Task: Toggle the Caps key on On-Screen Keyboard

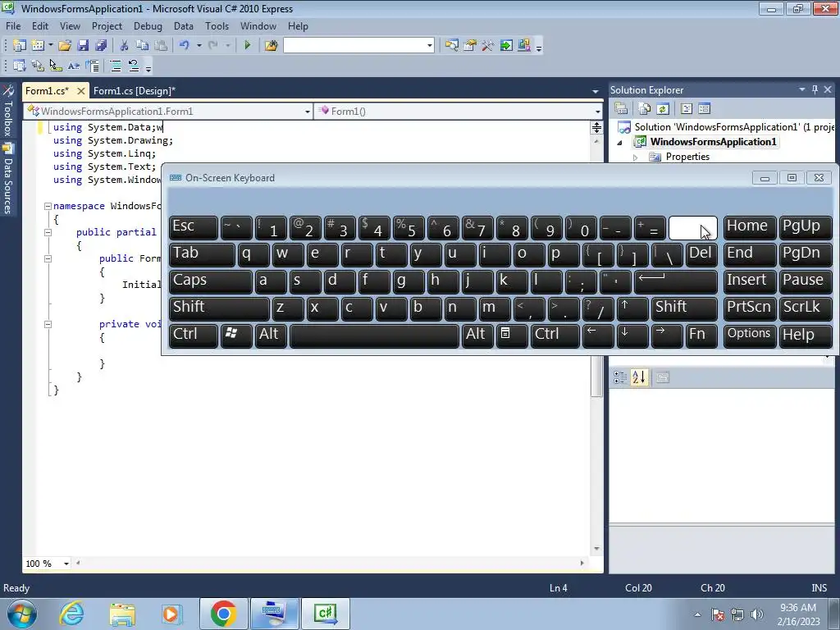Action: click(x=210, y=281)
